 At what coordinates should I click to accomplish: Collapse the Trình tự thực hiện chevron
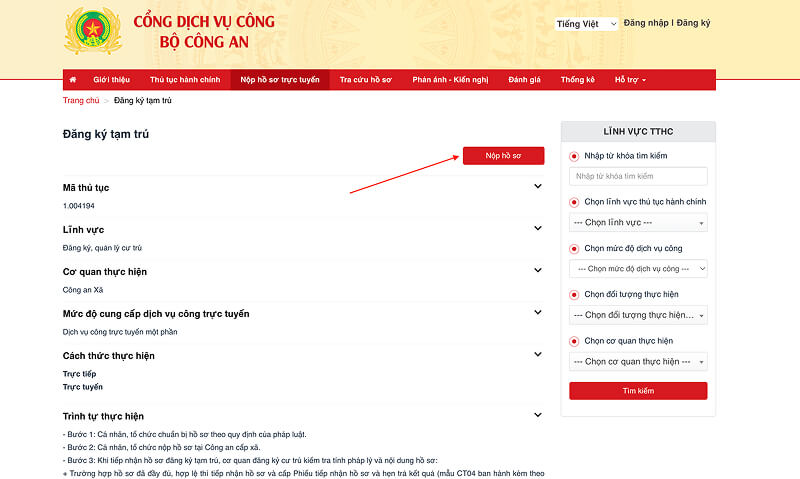pyautogui.click(x=538, y=415)
